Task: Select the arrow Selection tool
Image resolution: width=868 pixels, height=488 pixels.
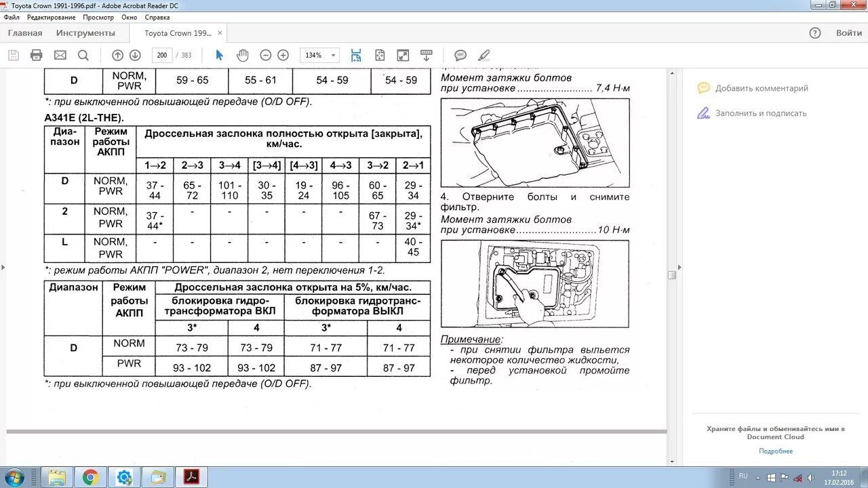Action: tap(219, 55)
